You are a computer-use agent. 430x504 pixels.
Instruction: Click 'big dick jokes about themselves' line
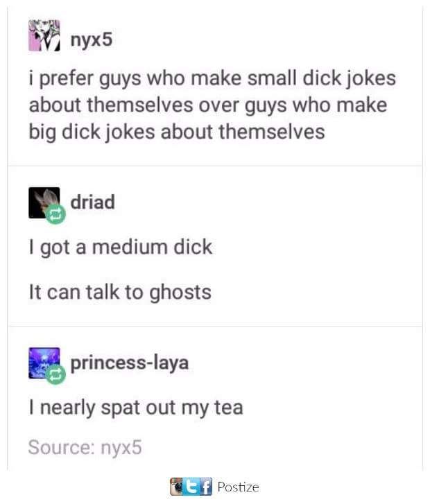pos(177,132)
